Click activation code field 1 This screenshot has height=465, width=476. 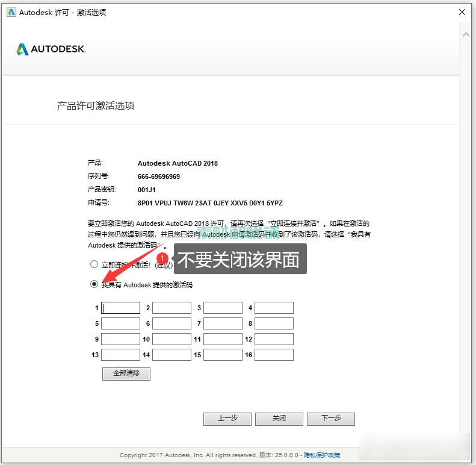pos(120,308)
